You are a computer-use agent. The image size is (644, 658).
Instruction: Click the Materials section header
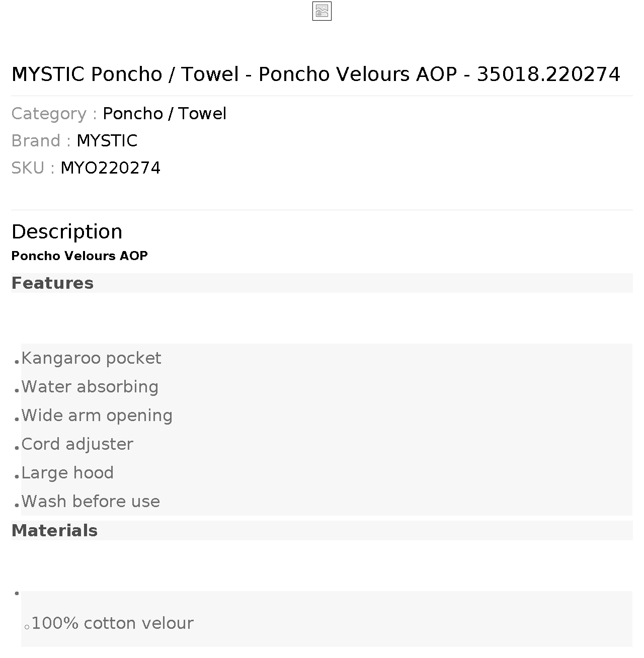pos(54,531)
